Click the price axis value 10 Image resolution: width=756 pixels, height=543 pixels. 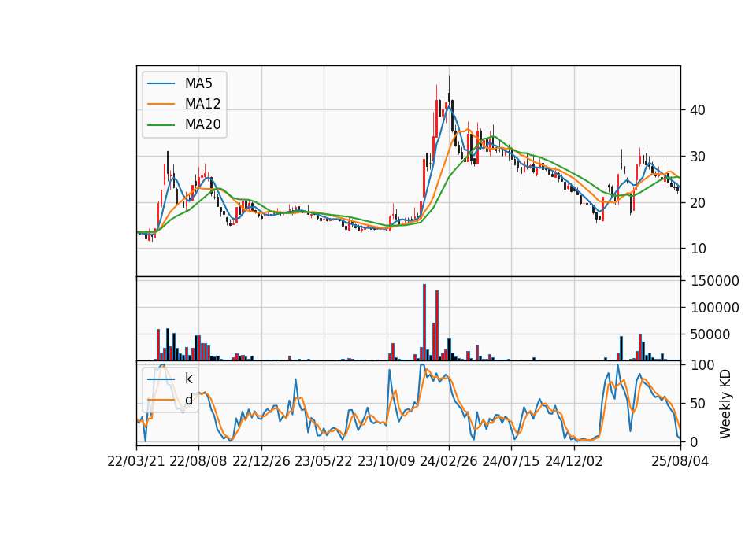697,249
